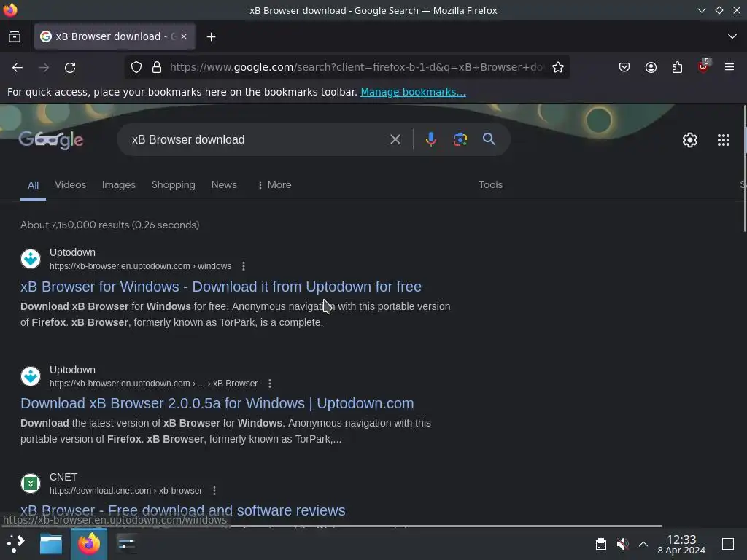747x560 pixels.
Task: Reload the current page
Action: (70, 68)
